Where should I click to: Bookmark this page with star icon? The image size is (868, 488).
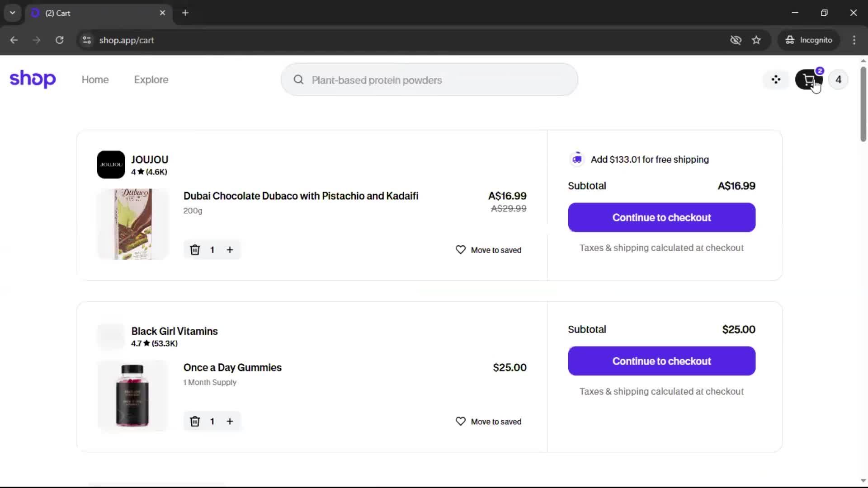click(756, 40)
